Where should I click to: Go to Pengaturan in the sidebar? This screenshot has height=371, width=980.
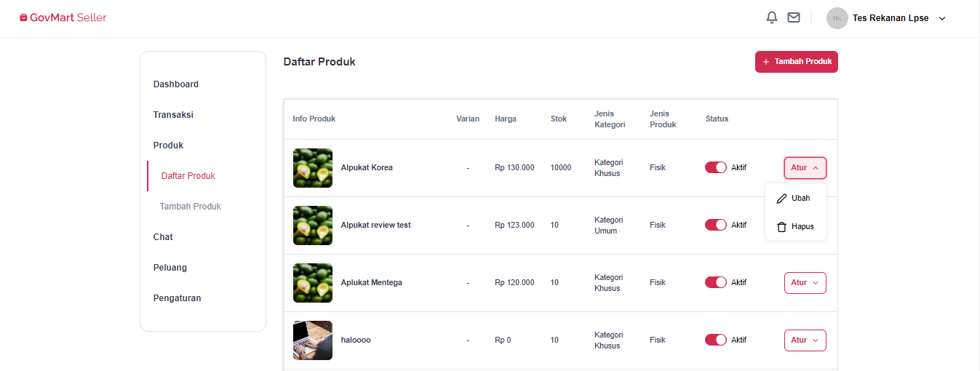(177, 298)
